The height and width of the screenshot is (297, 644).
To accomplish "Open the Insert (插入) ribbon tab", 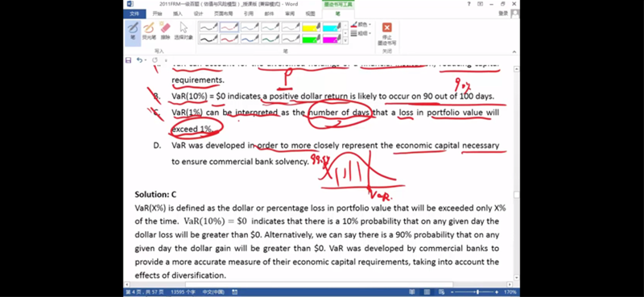I will (177, 14).
